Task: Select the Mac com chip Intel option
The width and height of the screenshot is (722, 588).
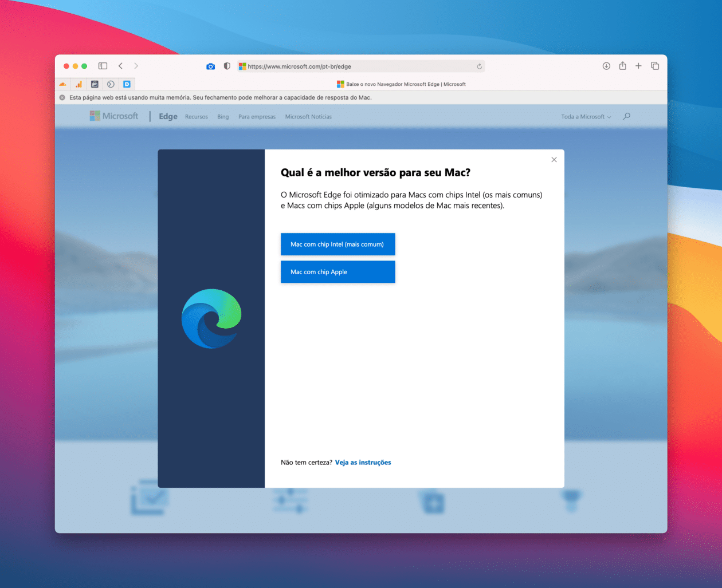Action: [x=338, y=244]
